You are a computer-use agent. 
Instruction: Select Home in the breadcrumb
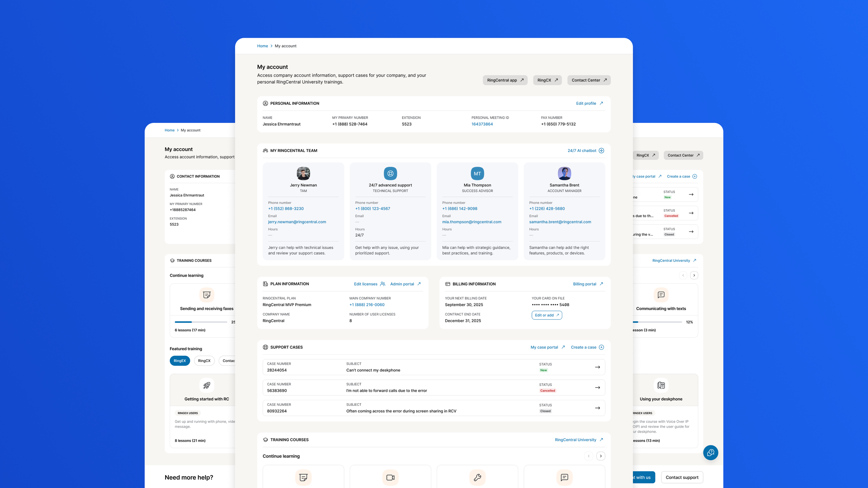pos(262,46)
